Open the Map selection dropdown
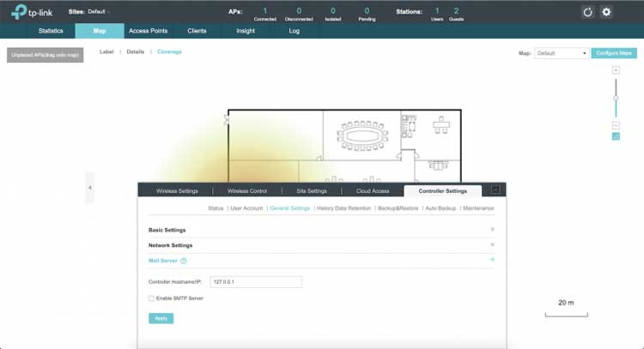 (562, 53)
